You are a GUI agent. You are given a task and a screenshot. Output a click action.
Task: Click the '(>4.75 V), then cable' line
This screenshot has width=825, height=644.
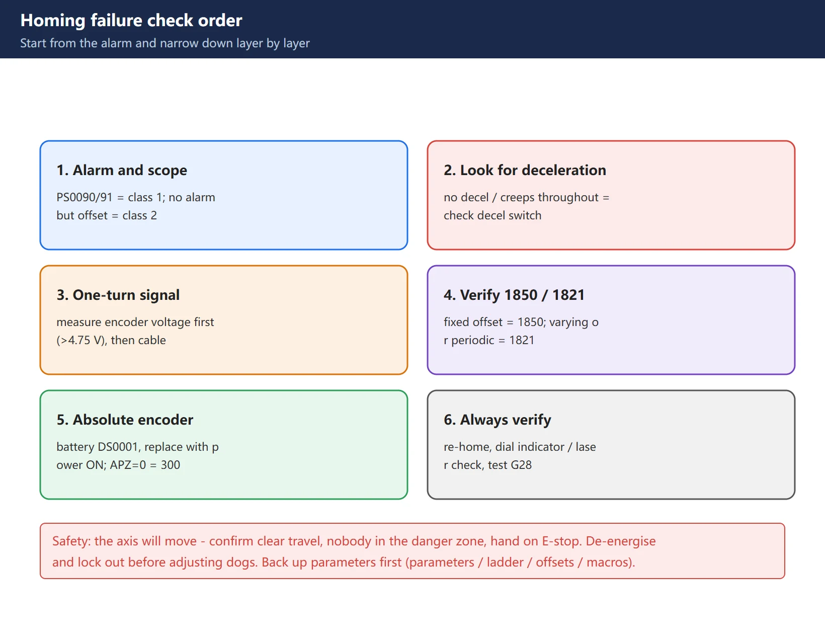[x=111, y=340]
